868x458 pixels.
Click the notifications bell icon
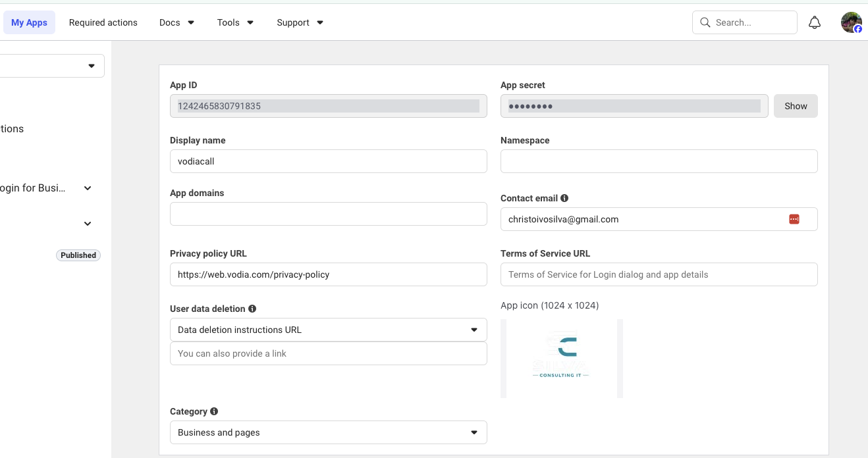[x=815, y=22]
